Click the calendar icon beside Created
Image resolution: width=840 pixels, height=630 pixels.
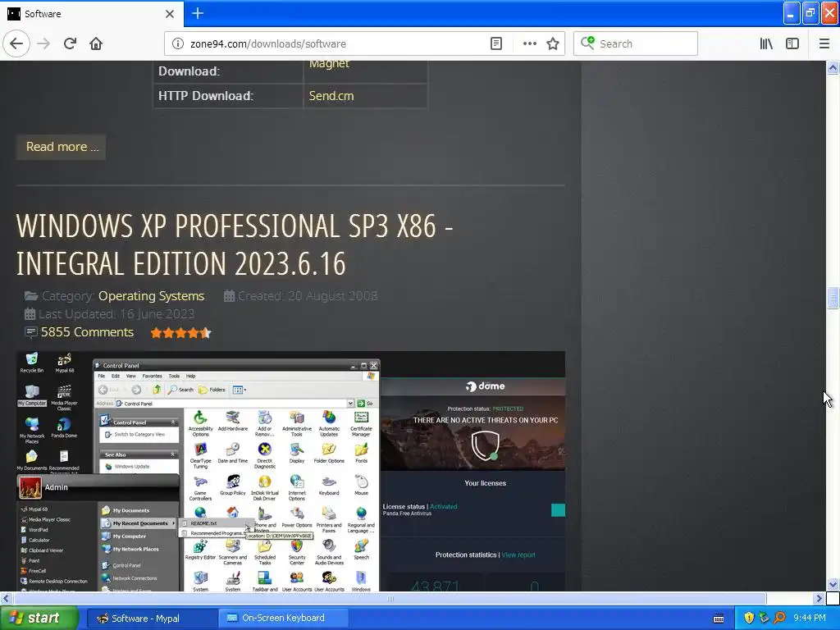[230, 295]
